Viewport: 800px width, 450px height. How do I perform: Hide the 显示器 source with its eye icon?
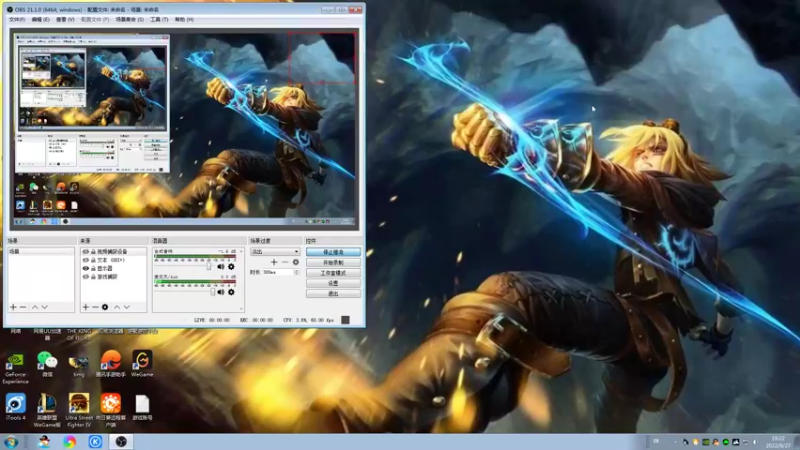tap(86, 268)
